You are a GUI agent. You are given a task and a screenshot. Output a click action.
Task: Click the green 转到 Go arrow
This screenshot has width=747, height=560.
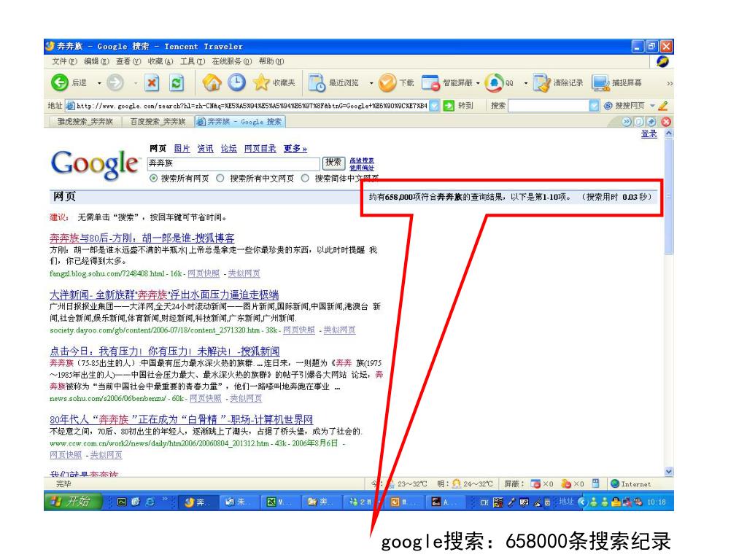449,106
